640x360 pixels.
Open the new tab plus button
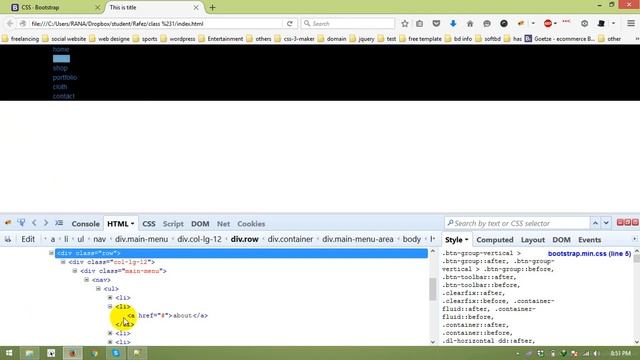point(212,7)
